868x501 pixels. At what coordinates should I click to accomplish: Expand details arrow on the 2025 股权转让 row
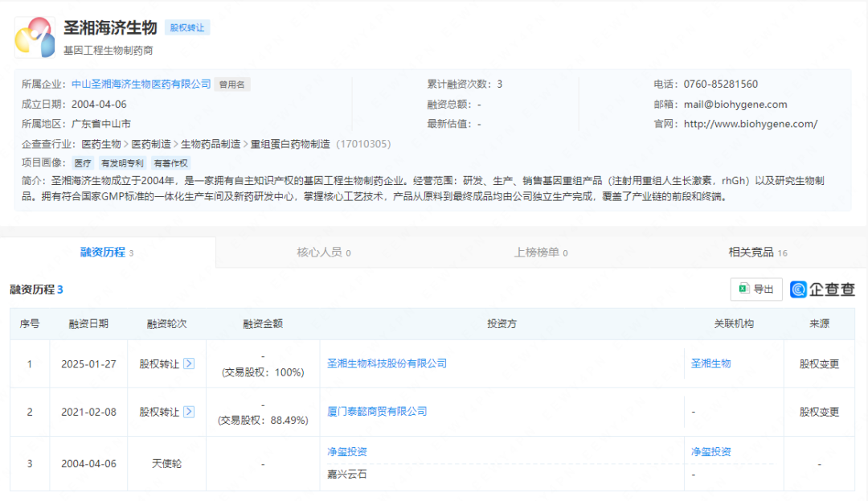(x=187, y=363)
